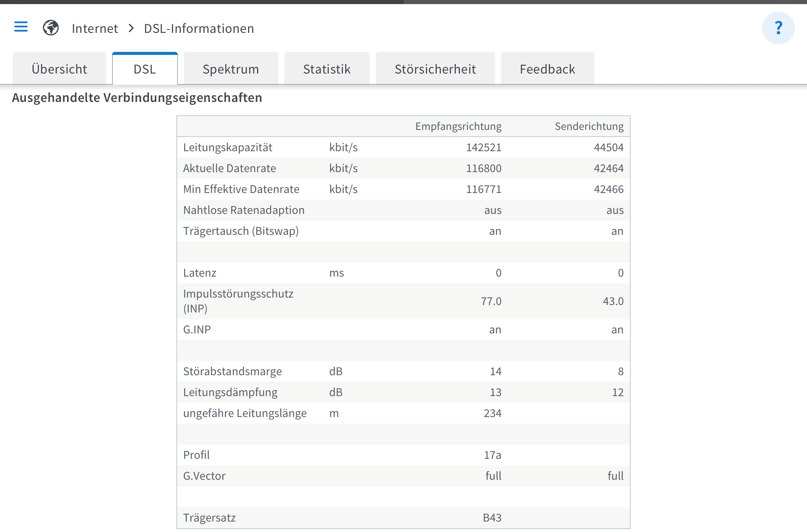Image resolution: width=807 pixels, height=532 pixels.
Task: Click the Empfangsrichtung column header
Action: point(458,127)
